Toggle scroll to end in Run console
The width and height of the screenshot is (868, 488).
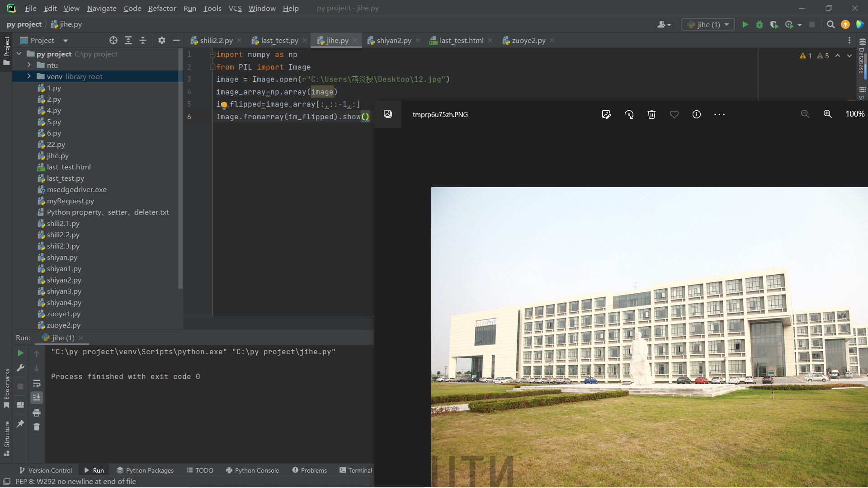point(37,397)
